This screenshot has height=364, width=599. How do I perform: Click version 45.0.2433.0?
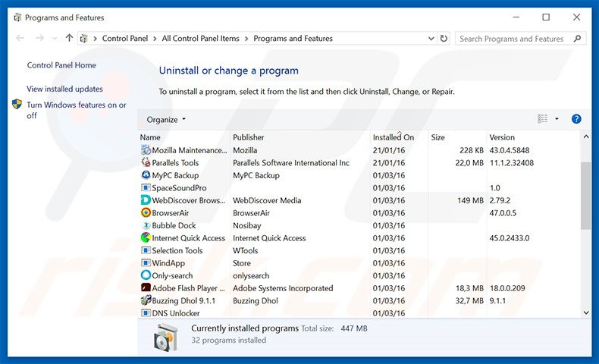tap(510, 238)
